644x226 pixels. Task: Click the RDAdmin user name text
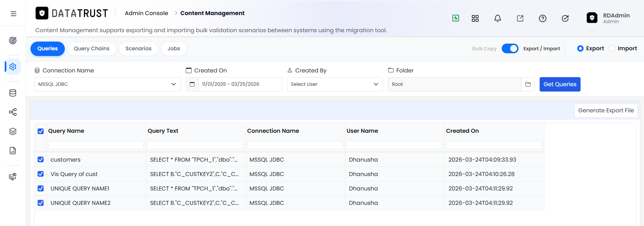pos(616,15)
